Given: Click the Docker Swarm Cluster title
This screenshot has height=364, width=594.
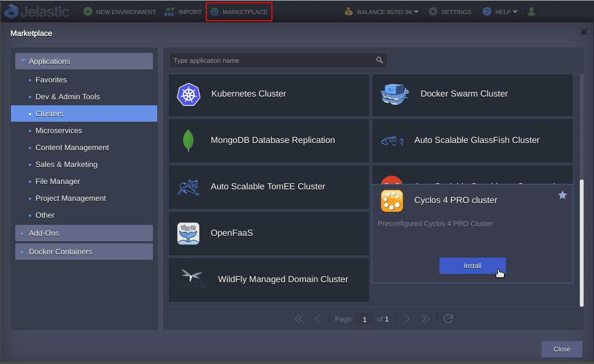Looking at the screenshot, I should point(464,93).
